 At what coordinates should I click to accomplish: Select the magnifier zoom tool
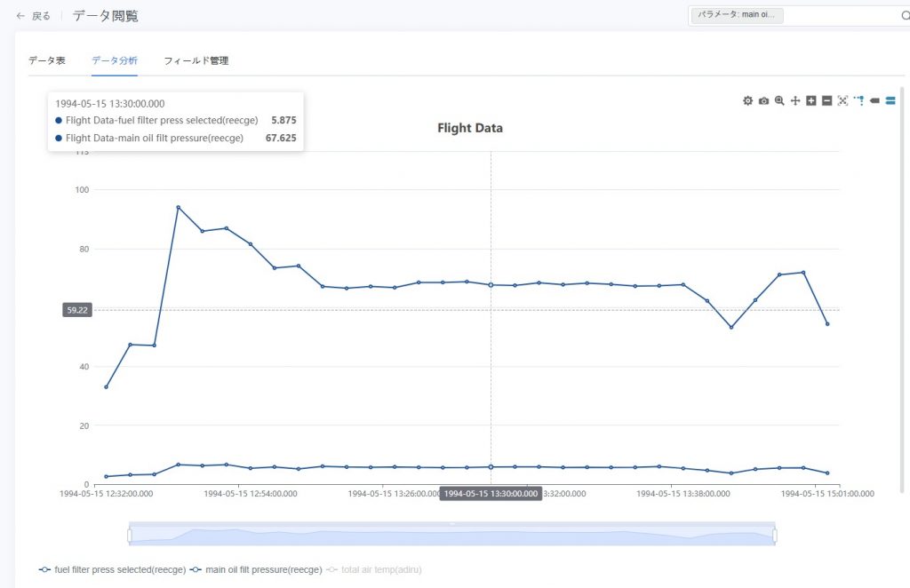click(779, 101)
